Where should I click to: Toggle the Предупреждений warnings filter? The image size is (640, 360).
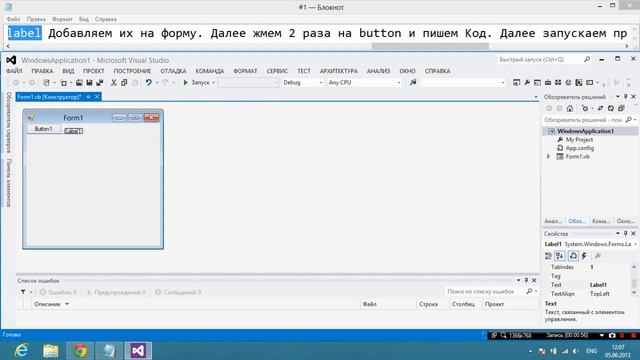[116, 292]
